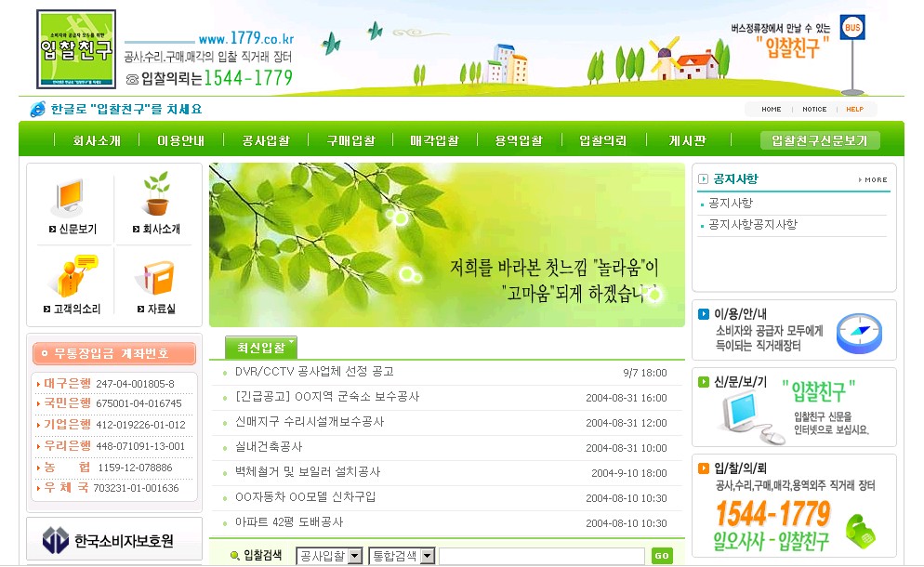Open the [긴급공고] OO지역 군숙소 보수공사 listing
This screenshot has height=567, width=924.
(327, 397)
